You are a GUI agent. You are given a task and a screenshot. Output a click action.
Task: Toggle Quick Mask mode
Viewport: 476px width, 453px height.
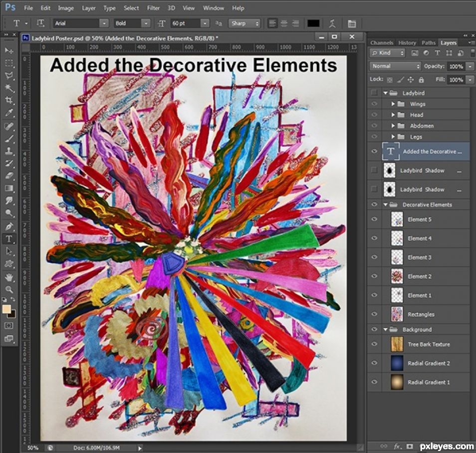[x=9, y=326]
